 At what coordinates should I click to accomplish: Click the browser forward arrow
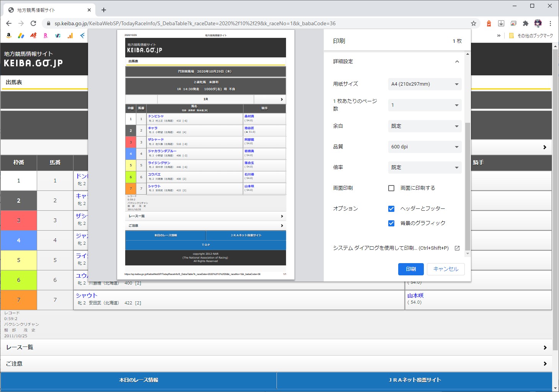[21, 23]
